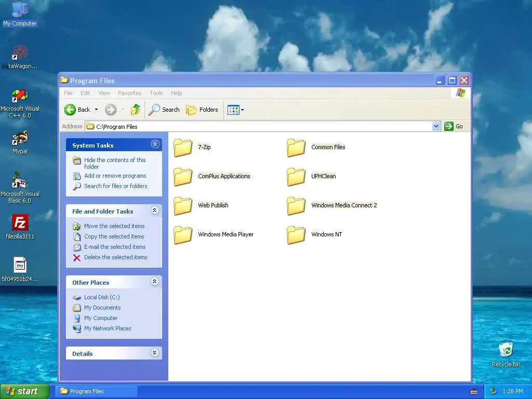The height and width of the screenshot is (399, 532).
Task: Open the Favorites menu
Action: (129, 93)
